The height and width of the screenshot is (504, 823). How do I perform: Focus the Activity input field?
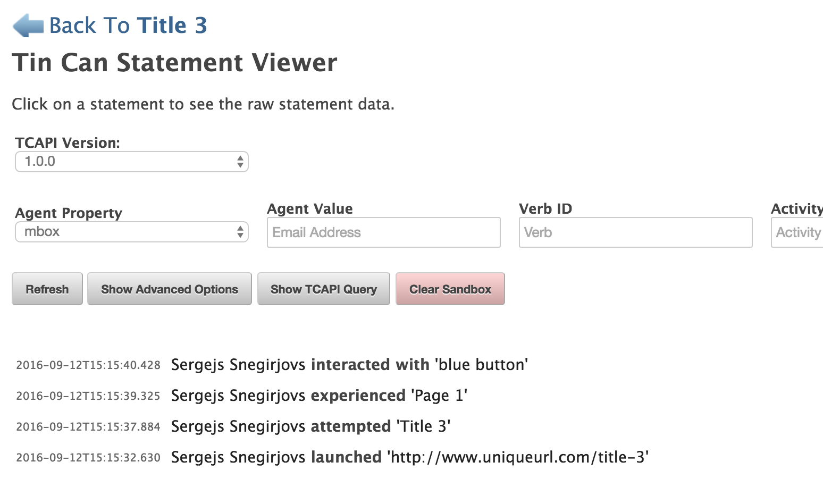[797, 232]
